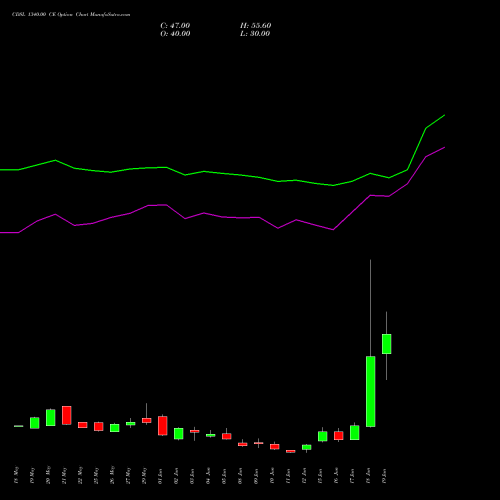Click the large red candle body for 21 May
This screenshot has height=500, width=500.
click(67, 415)
